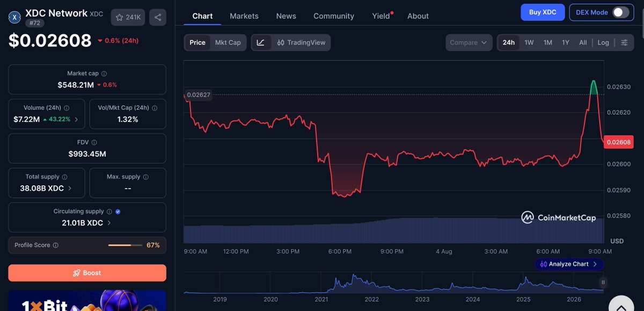Expand Volume (24h) details chevron
Viewport: 644px width, 311px height.
pos(76,119)
